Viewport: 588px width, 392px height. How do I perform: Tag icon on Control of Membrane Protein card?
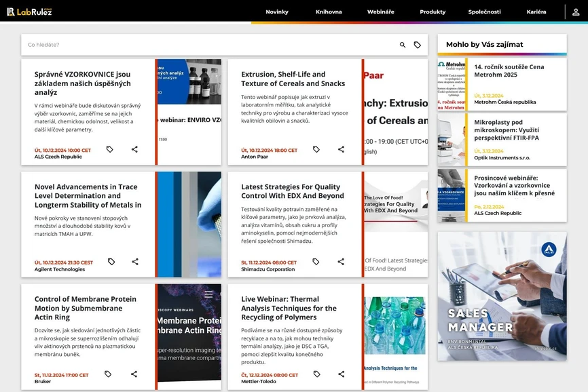point(108,374)
